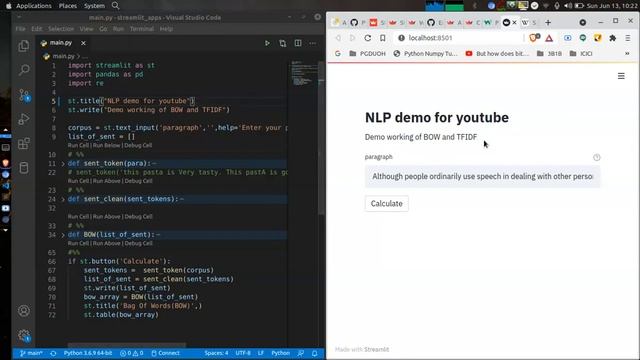
Task: Open the editor More Actions menu
Action: [x=313, y=43]
